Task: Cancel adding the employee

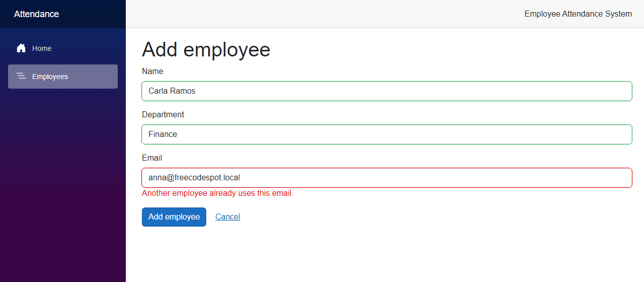Action: [228, 217]
